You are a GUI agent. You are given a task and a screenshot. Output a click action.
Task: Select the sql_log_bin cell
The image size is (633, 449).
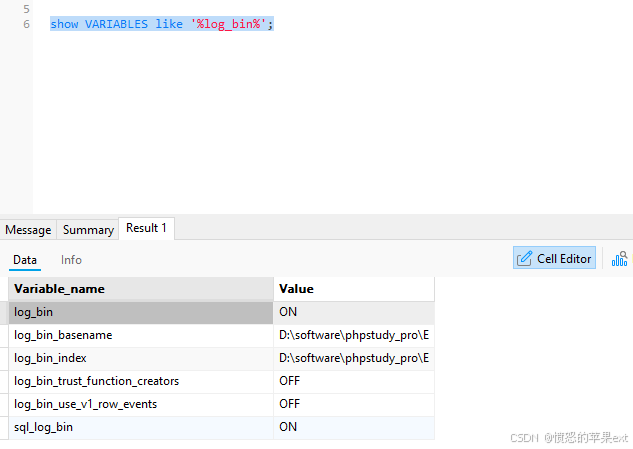point(141,428)
